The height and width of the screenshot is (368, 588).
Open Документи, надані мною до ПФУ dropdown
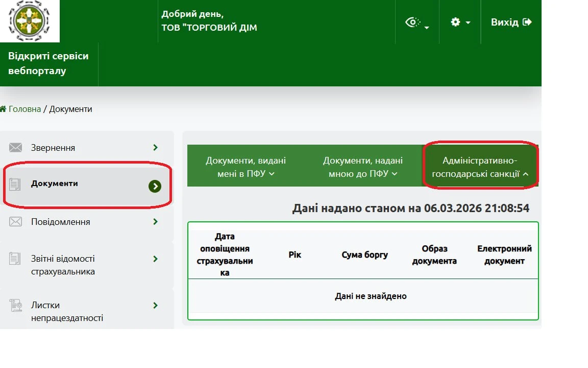click(x=362, y=167)
